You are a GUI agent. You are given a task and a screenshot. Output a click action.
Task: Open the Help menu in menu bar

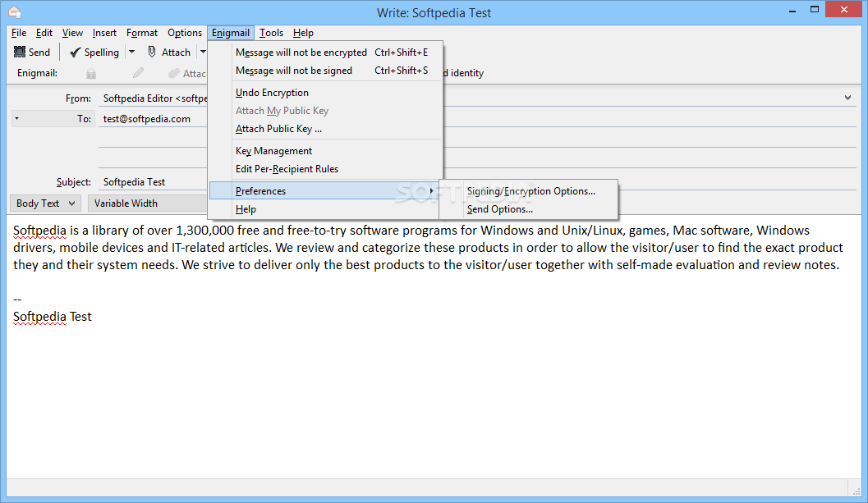click(x=303, y=33)
